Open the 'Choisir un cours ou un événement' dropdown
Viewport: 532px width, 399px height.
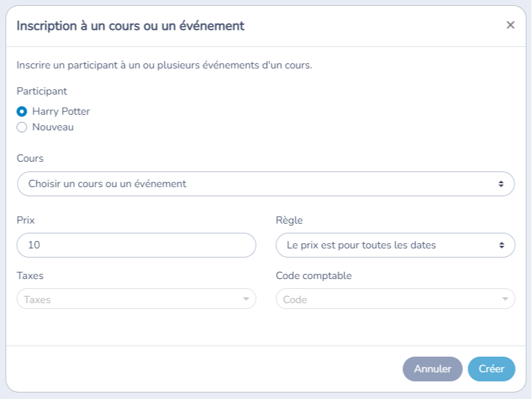266,184
